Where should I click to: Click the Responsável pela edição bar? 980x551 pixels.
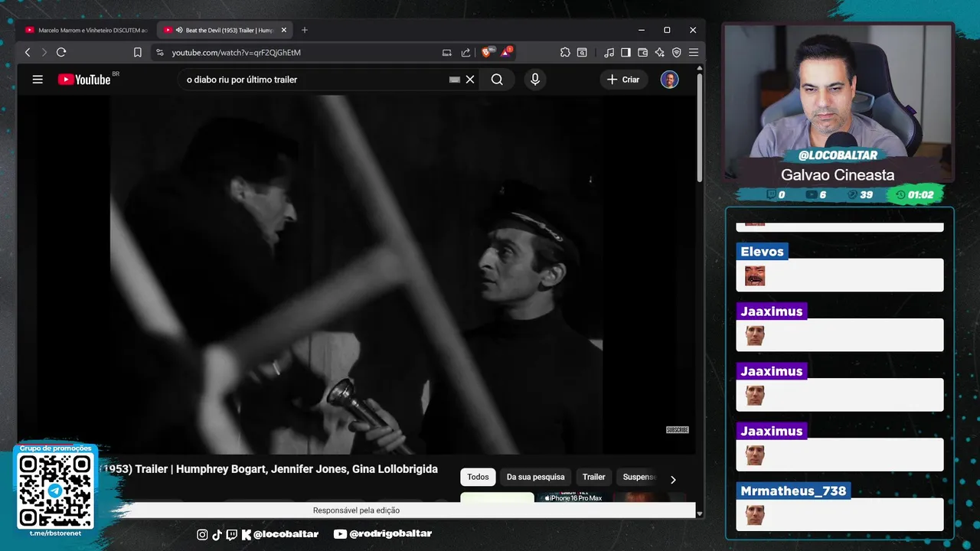click(356, 510)
